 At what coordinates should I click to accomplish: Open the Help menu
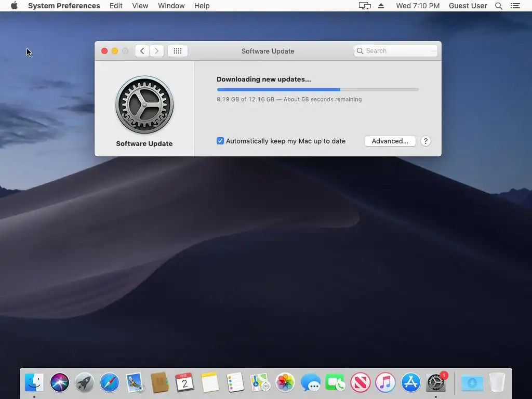tap(202, 6)
